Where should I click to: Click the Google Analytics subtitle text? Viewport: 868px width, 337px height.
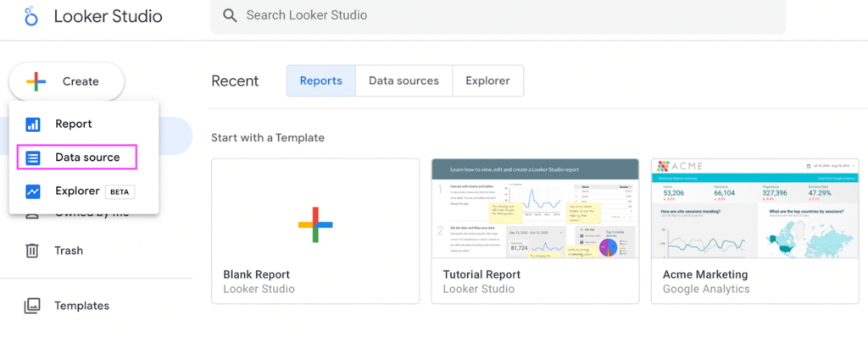706,289
